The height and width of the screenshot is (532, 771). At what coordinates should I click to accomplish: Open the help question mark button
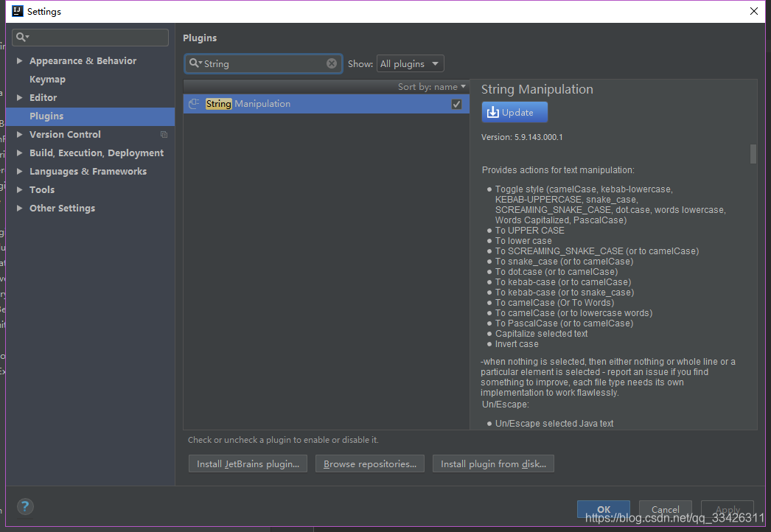(25, 506)
